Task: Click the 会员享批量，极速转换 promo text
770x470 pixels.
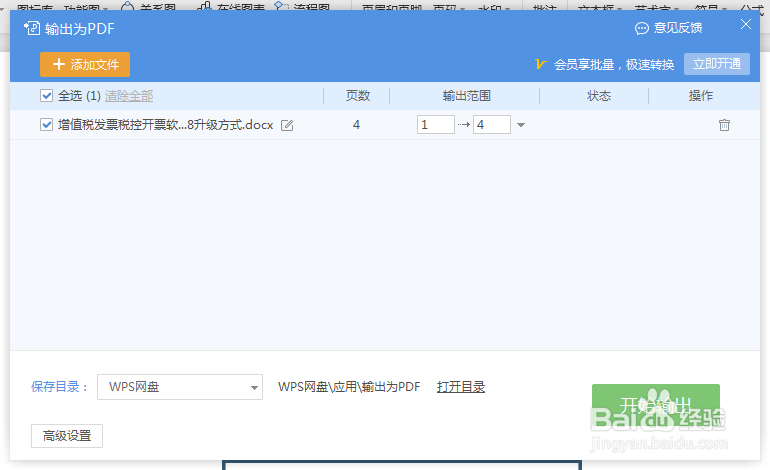Action: pos(614,64)
